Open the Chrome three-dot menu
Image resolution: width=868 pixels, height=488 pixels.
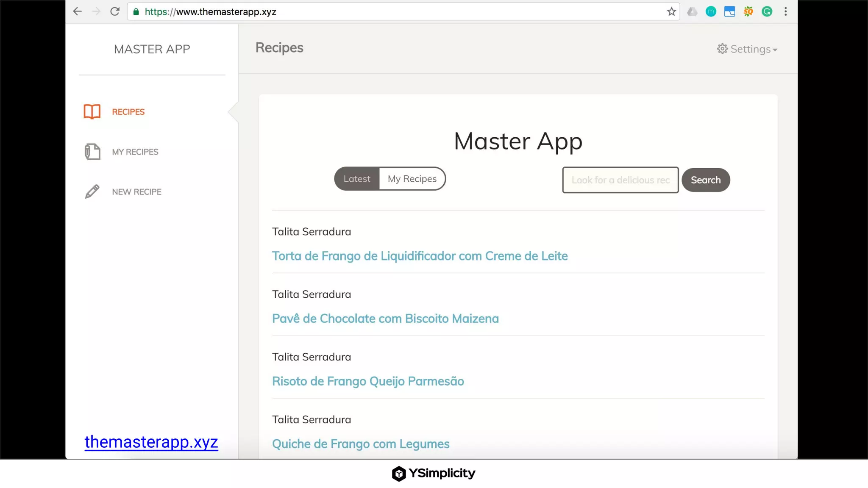coord(785,11)
